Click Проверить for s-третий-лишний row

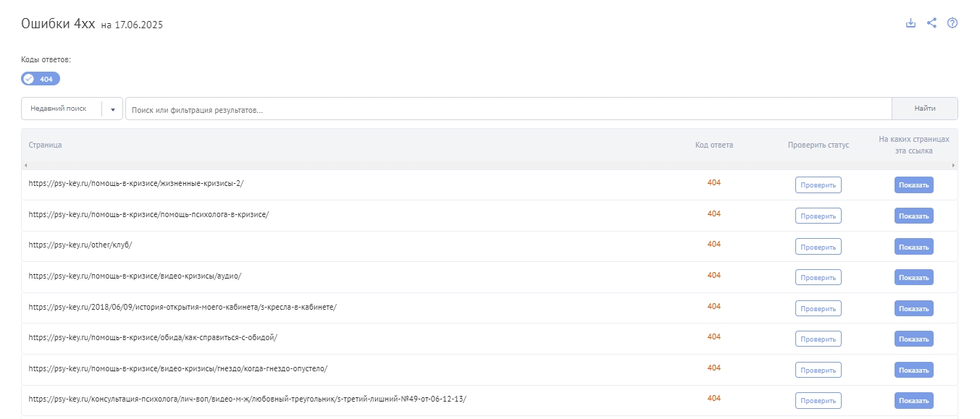click(x=818, y=400)
